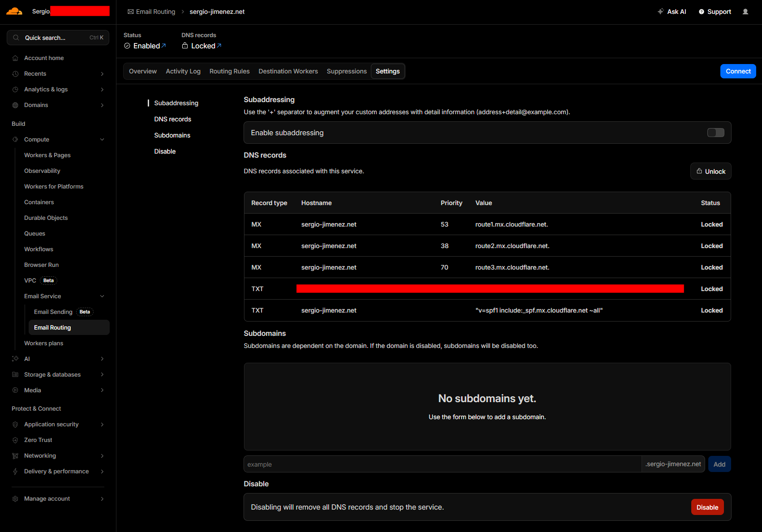This screenshot has width=762, height=532.
Task: Click the Enabled status checkmark icon
Action: 127,46
